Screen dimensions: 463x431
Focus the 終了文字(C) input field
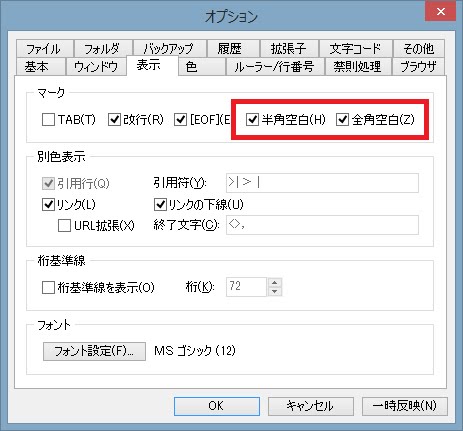pos(322,225)
